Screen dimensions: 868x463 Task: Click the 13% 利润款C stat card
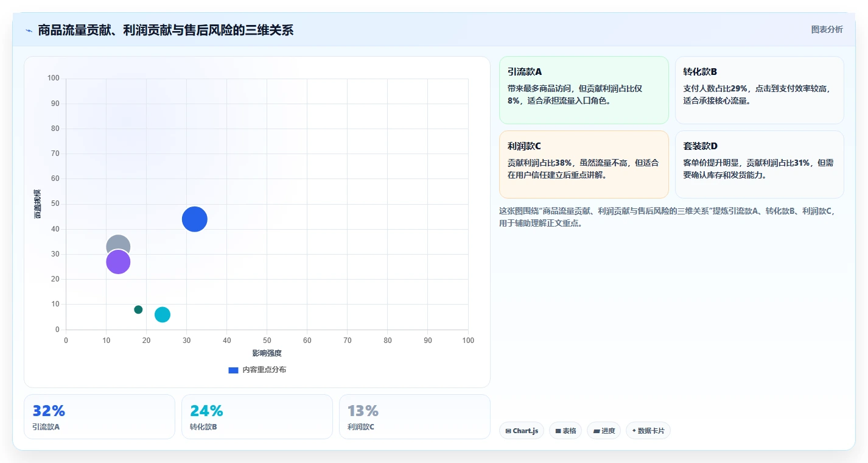click(x=415, y=417)
